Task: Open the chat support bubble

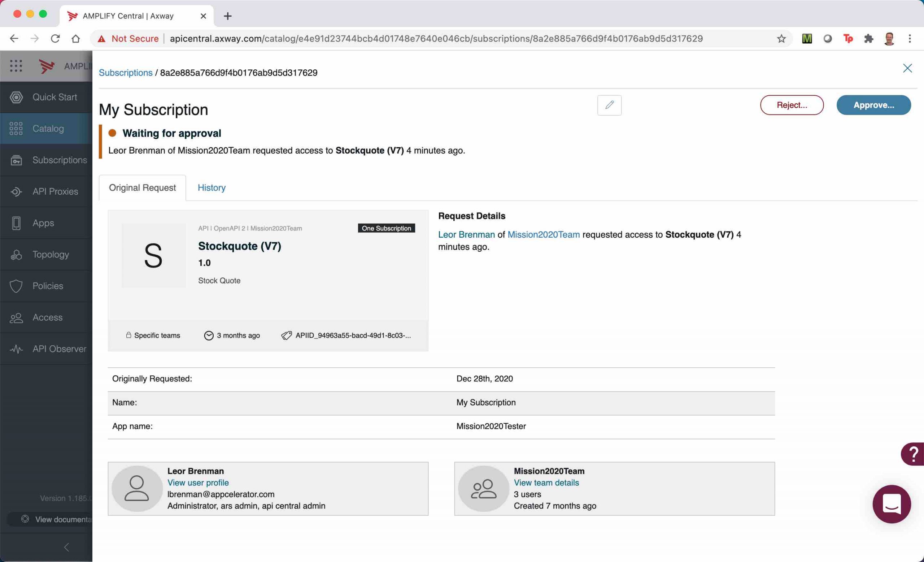Action: coord(892,504)
